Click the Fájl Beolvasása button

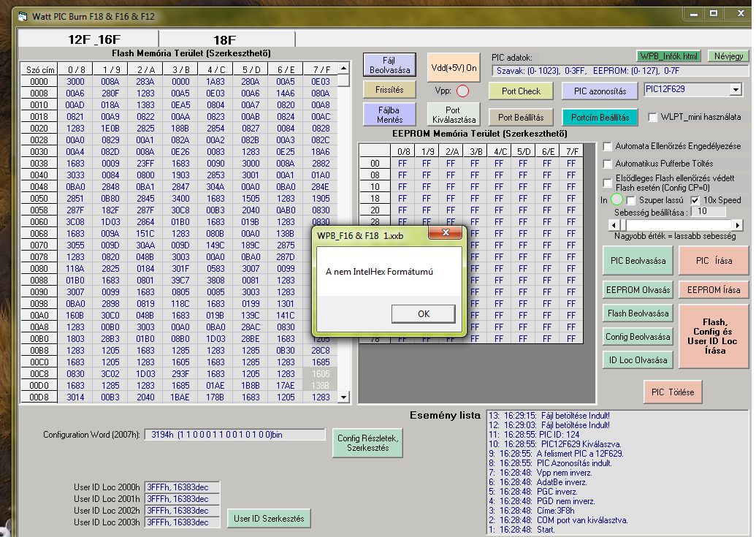pyautogui.click(x=389, y=64)
